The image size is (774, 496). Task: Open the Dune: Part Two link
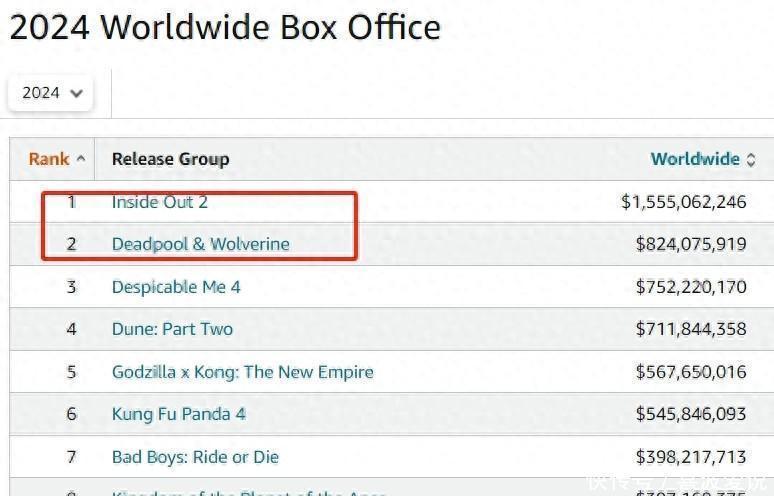click(x=172, y=329)
